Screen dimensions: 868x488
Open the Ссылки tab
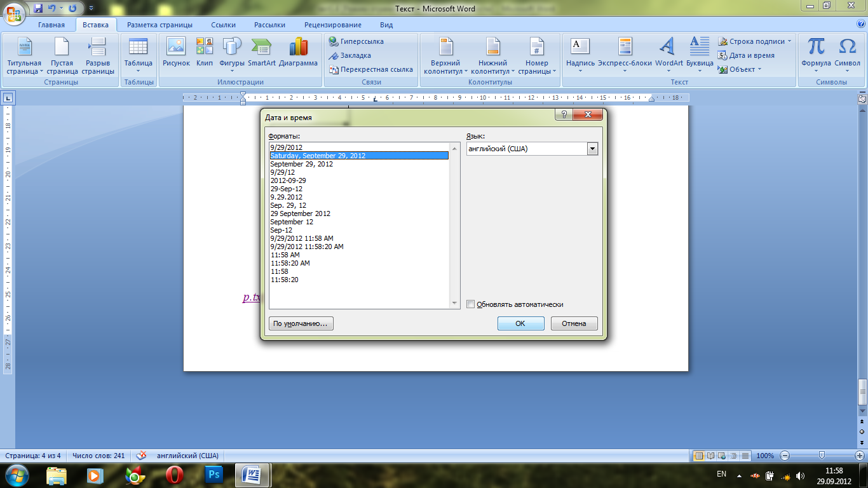(x=224, y=25)
